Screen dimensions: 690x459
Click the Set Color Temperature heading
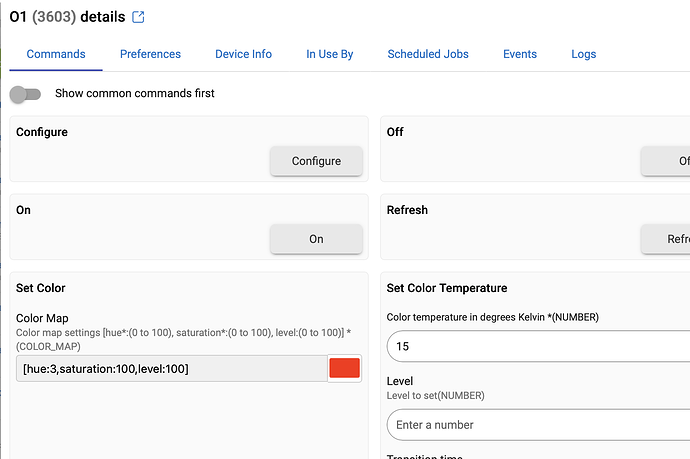click(x=446, y=288)
